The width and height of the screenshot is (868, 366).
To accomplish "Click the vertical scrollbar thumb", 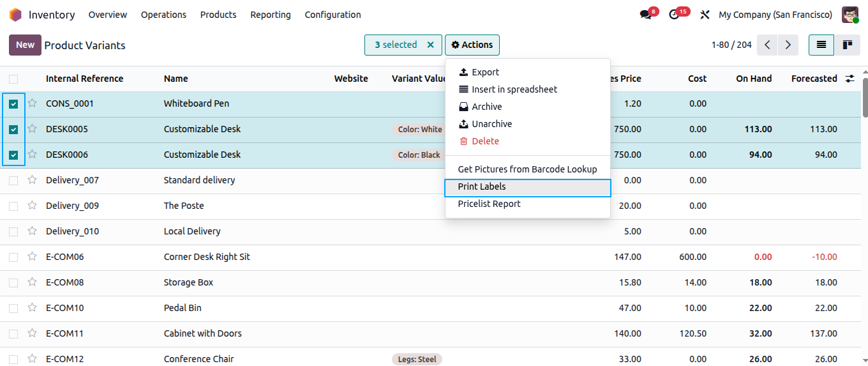I will coord(865,97).
